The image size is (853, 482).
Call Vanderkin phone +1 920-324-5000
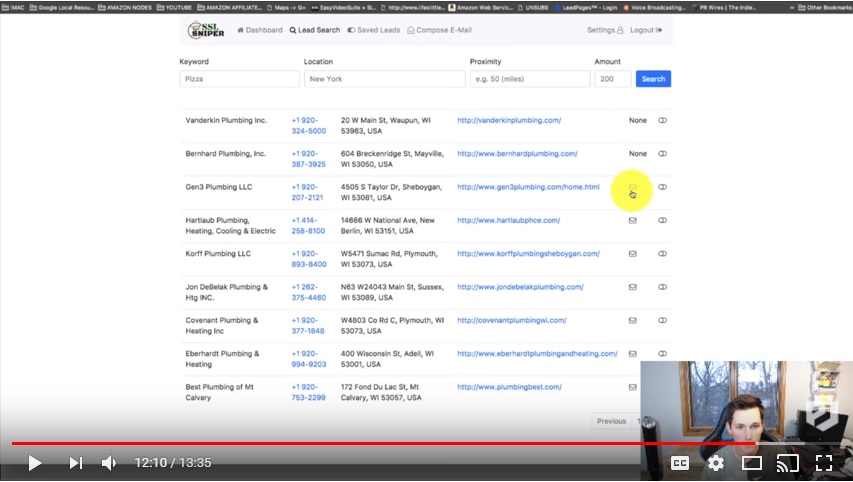[308, 126]
